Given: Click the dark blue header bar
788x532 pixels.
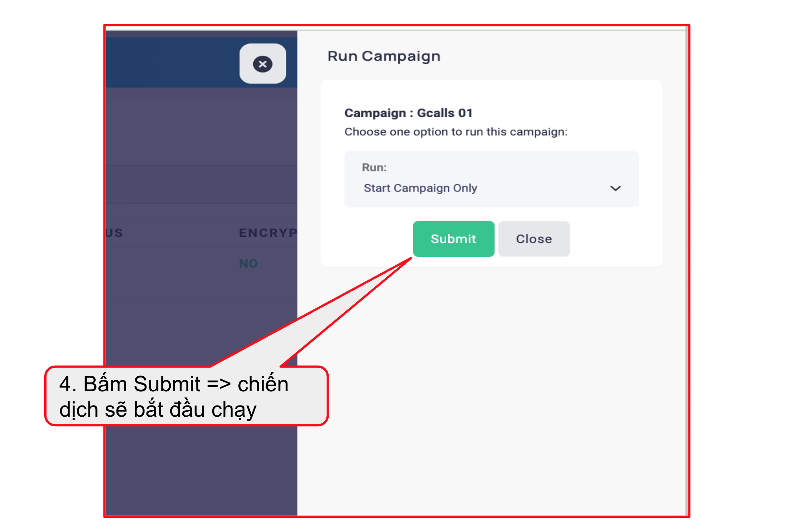Looking at the screenshot, I should click(173, 62).
